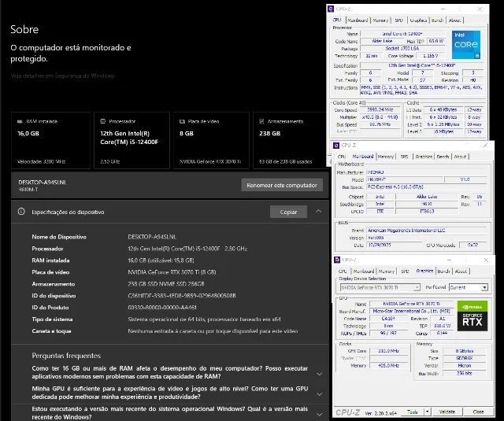Open the About tab in the top CPU-Z window

(454, 20)
